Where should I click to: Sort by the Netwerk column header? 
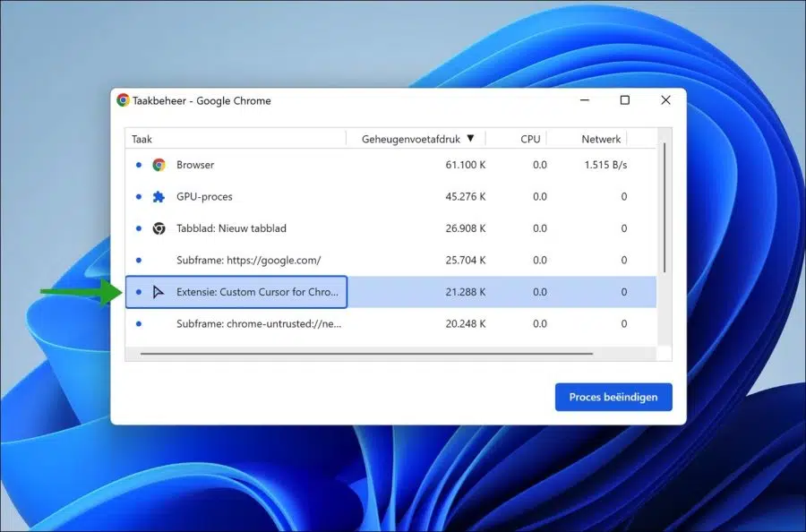click(x=587, y=139)
